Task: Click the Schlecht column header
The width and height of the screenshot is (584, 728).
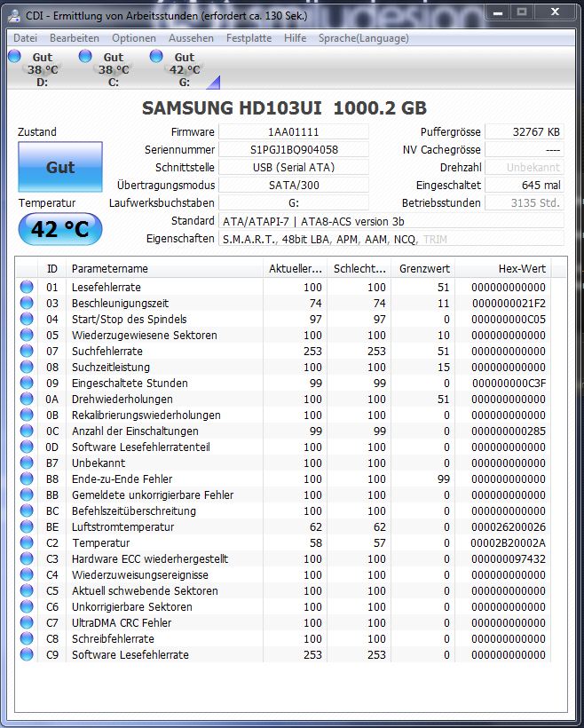Action: 359,268
